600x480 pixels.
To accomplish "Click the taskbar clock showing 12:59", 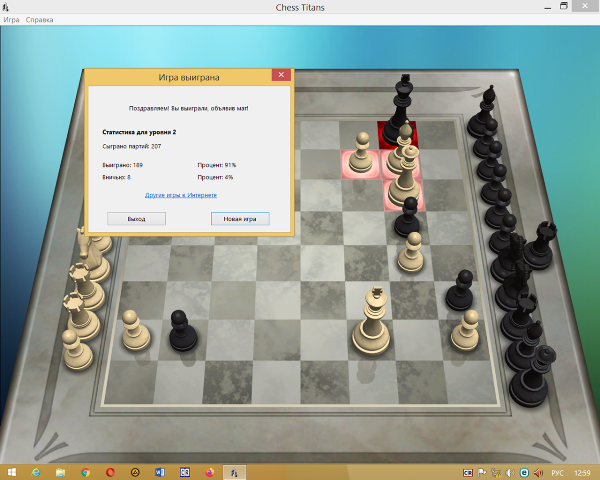I will 582,472.
